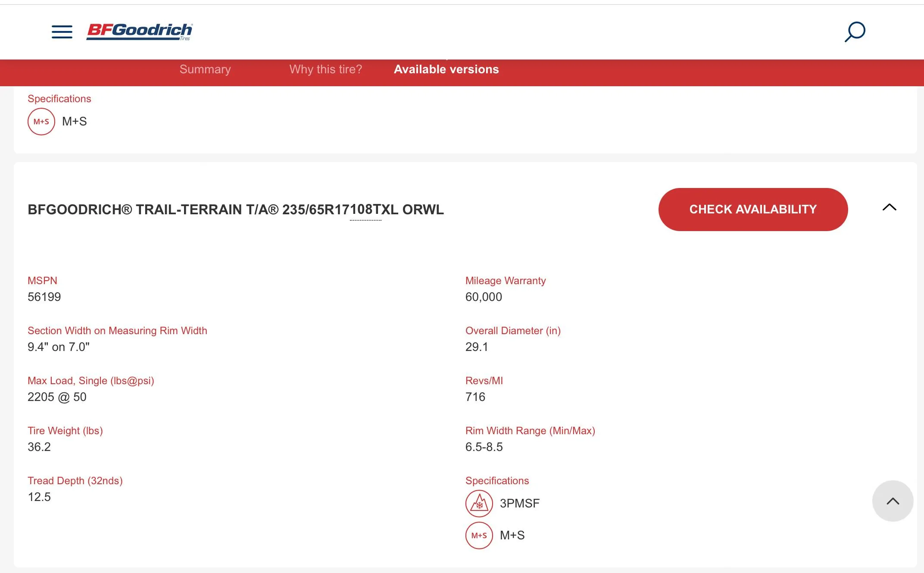The height and width of the screenshot is (573, 924).
Task: Click the Tread Depth value 12.5
Action: coord(39,497)
